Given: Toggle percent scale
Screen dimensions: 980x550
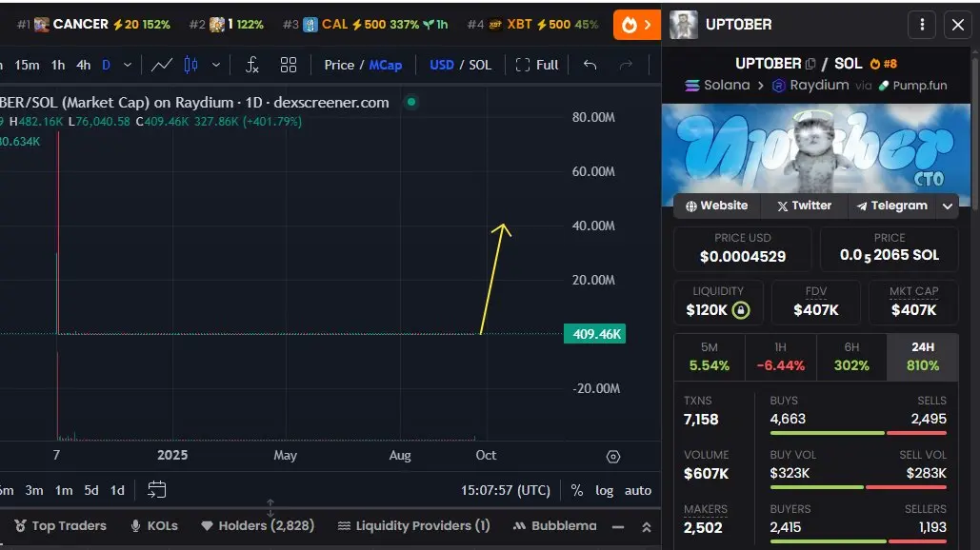Looking at the screenshot, I should (x=577, y=491).
